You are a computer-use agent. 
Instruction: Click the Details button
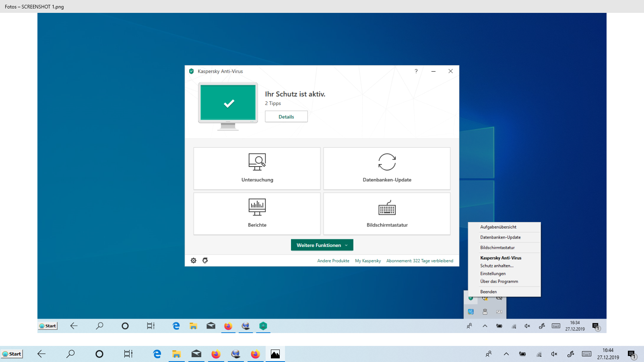286,117
